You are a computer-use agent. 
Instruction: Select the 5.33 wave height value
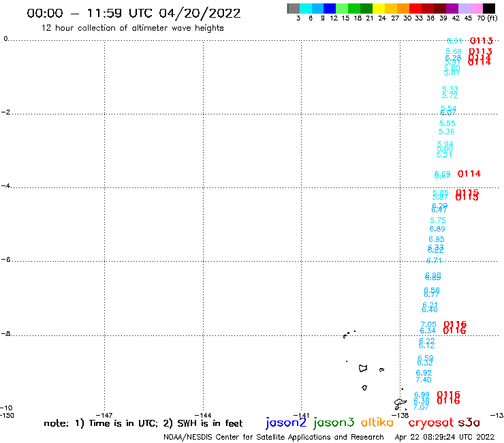(x=450, y=89)
